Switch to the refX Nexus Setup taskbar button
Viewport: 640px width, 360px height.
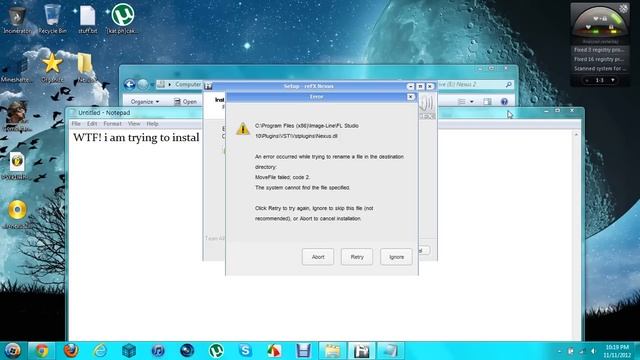[x=361, y=351]
